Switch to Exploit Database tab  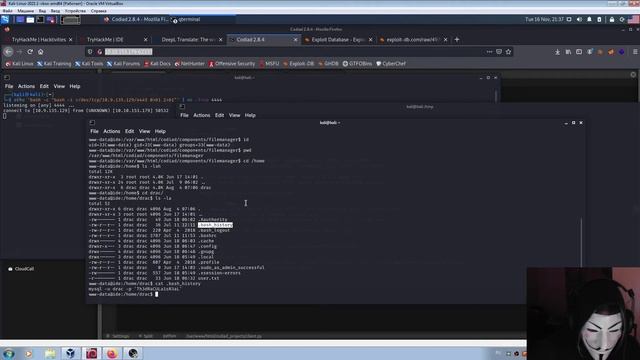[338, 40]
